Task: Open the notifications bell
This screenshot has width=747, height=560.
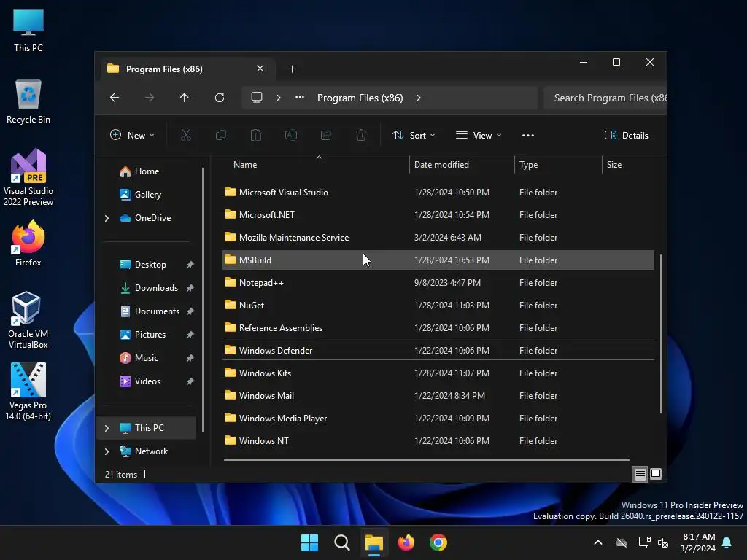Action: (x=727, y=542)
